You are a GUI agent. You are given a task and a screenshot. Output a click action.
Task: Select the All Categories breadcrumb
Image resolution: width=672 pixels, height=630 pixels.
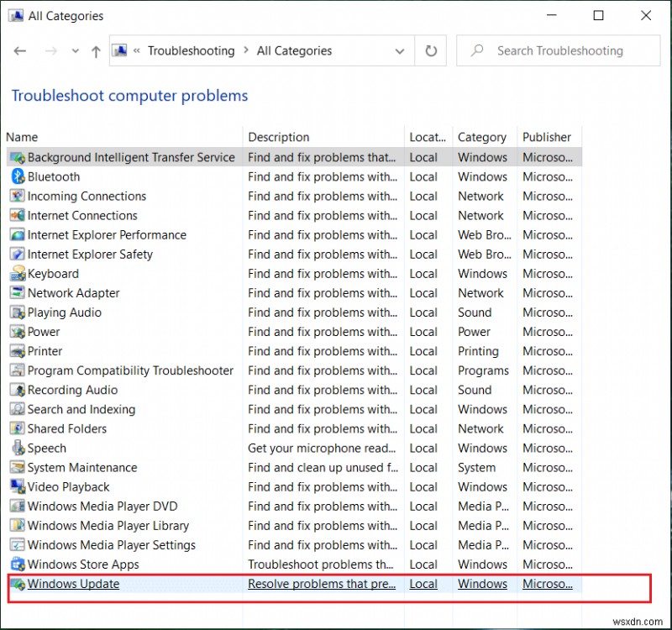(x=294, y=50)
